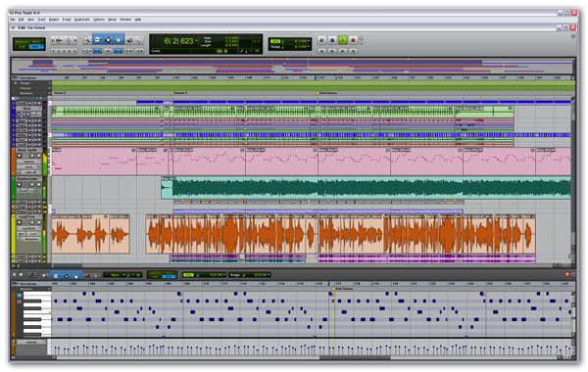Open the Grid value dropdown
Screen dimensions: 588x372
click(309, 41)
